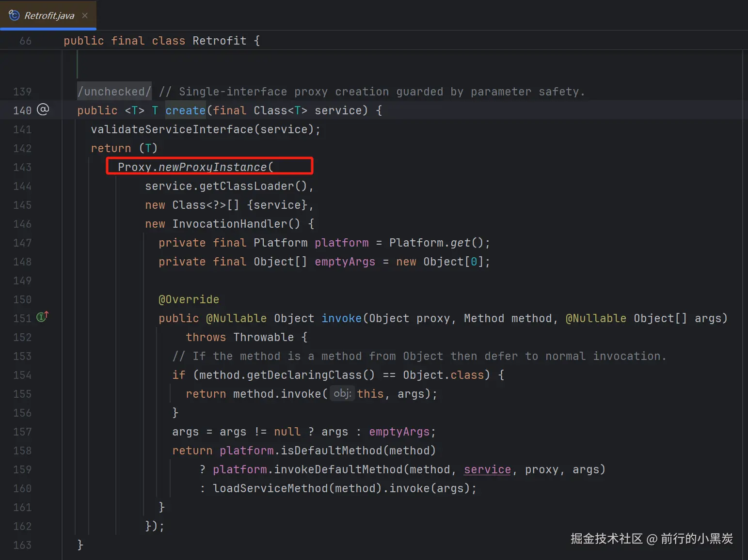Click 'isDefaultMethod' call on line 158
748x560 pixels.
click(332, 451)
